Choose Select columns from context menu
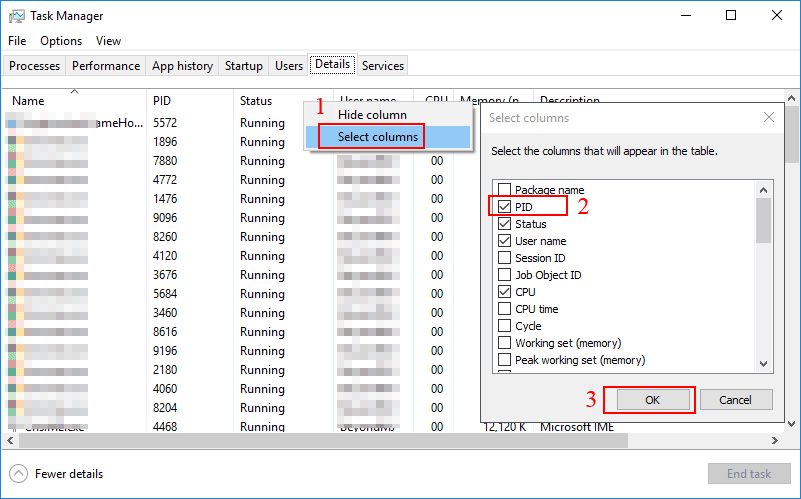This screenshot has width=801, height=499. [388, 137]
